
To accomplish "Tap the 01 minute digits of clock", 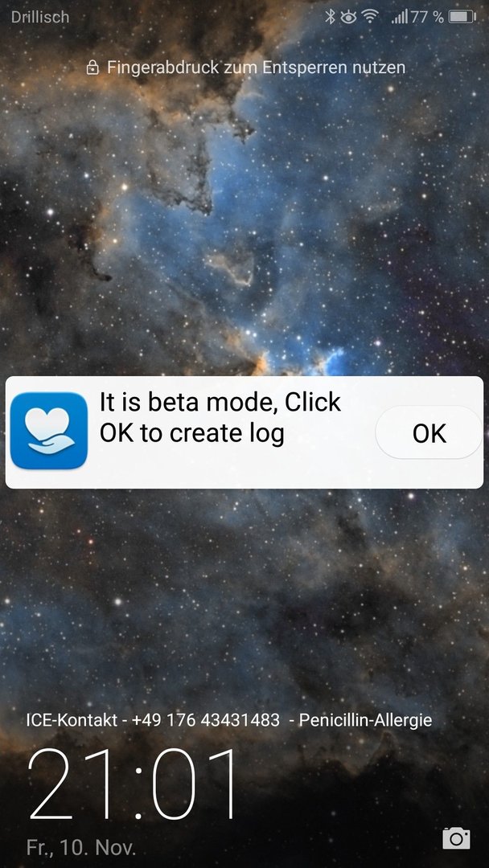I will pyautogui.click(x=194, y=784).
